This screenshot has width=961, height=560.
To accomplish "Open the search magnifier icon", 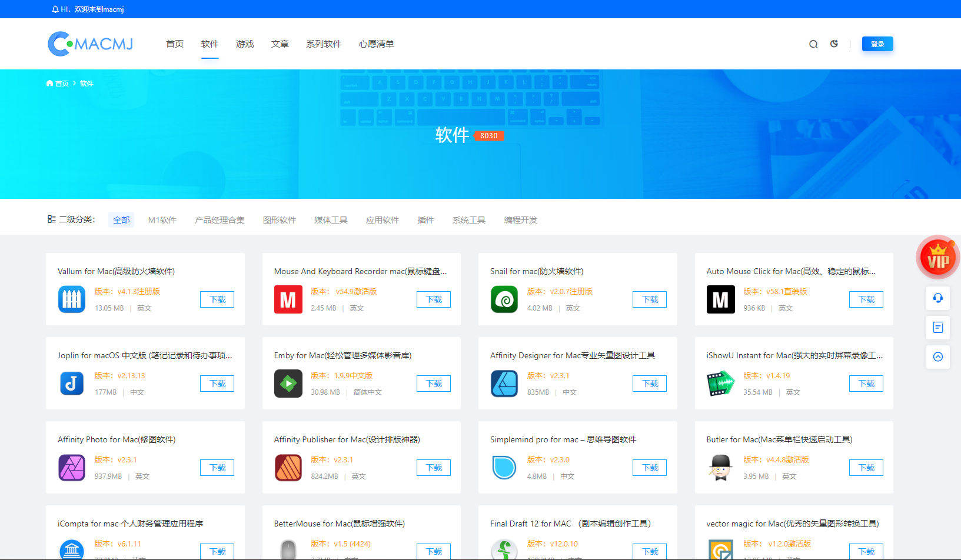I will (x=813, y=44).
